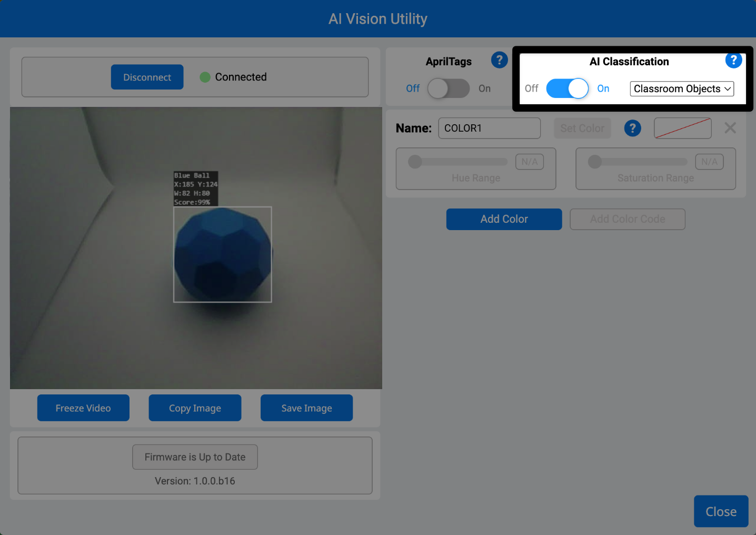Open the AI Classification help icon
This screenshot has width=756, height=535.
(x=733, y=60)
